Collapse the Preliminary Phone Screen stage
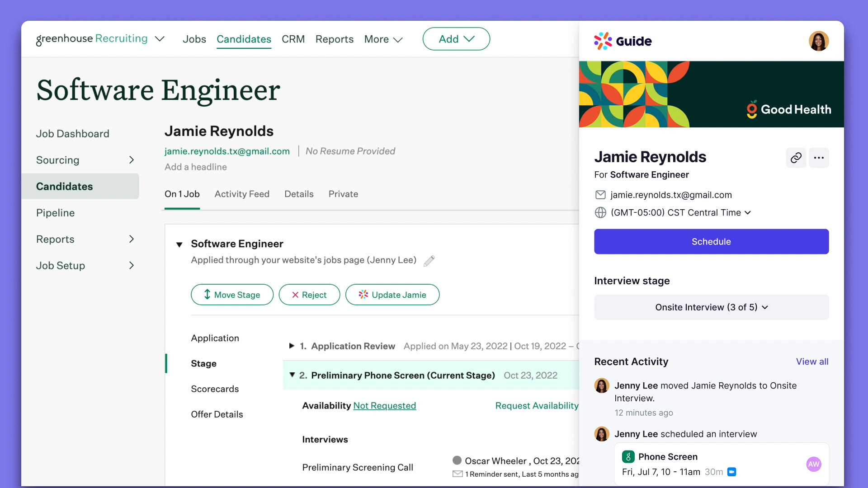 click(292, 375)
